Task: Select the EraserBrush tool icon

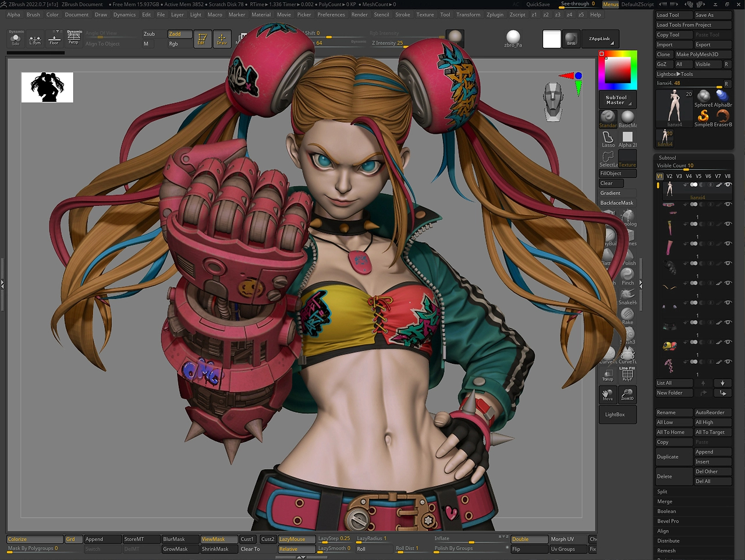Action: tap(722, 118)
